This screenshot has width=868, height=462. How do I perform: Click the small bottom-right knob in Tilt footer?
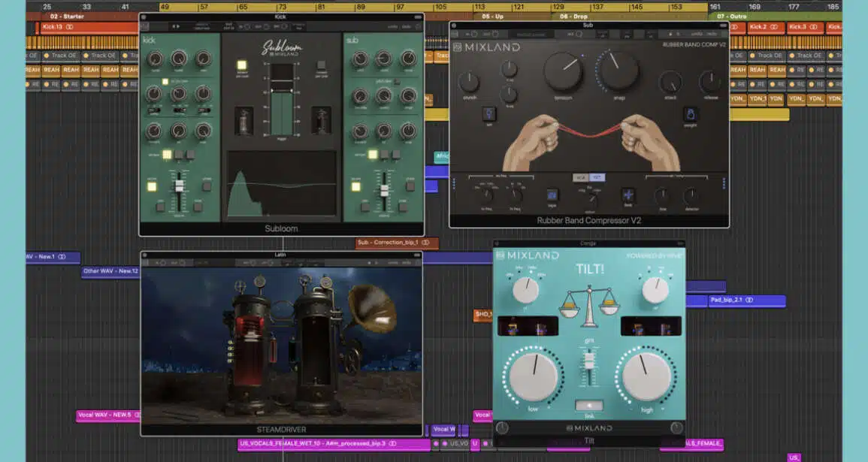click(x=676, y=427)
